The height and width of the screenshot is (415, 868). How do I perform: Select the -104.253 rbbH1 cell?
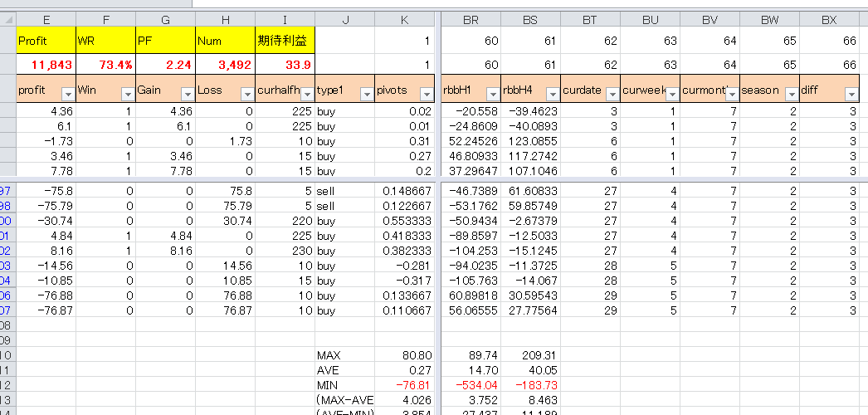pos(471,251)
